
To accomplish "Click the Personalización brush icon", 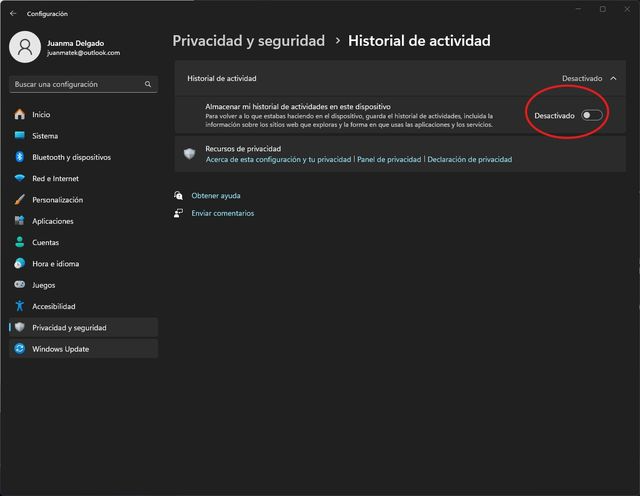I will [x=19, y=200].
